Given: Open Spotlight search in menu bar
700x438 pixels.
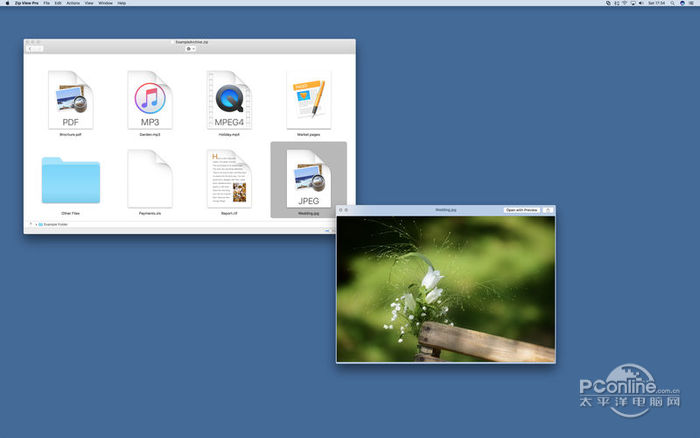Looking at the screenshot, I should (x=672, y=3).
